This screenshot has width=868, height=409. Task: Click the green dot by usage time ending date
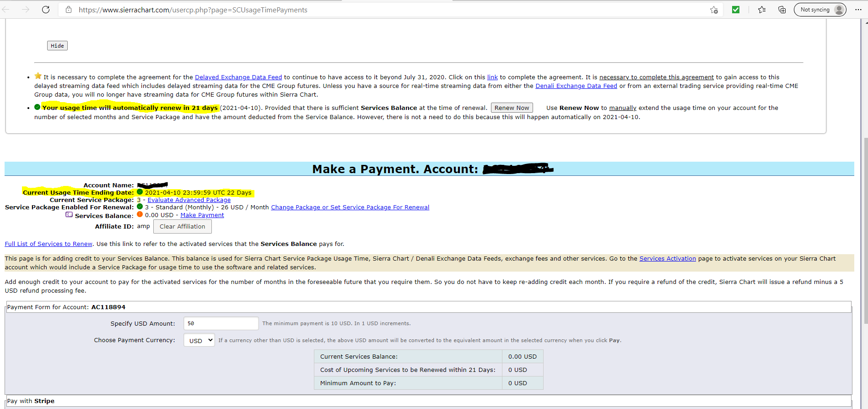[140, 192]
